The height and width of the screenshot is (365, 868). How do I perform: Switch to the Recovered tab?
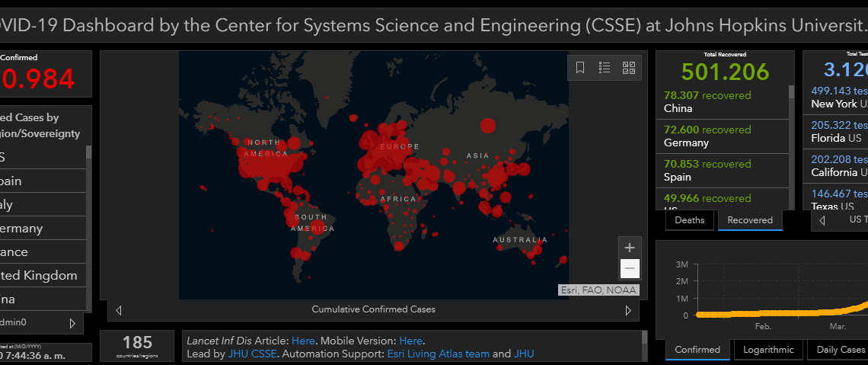(x=750, y=220)
